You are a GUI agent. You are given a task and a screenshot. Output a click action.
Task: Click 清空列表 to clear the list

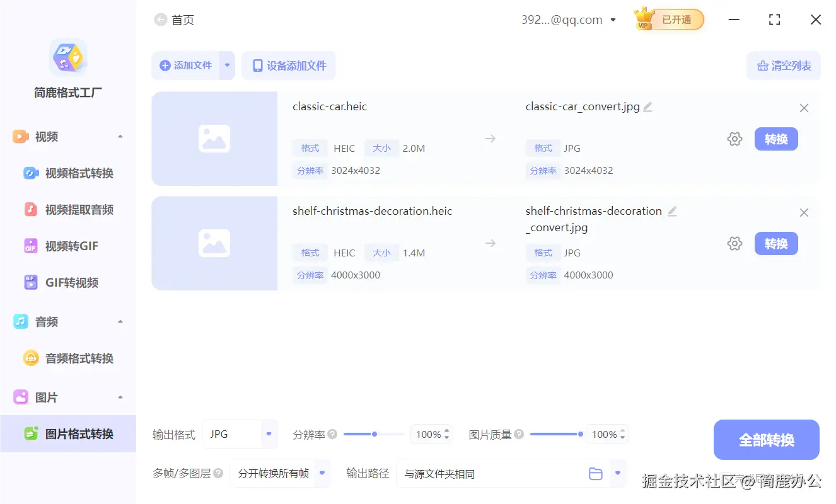pos(783,65)
